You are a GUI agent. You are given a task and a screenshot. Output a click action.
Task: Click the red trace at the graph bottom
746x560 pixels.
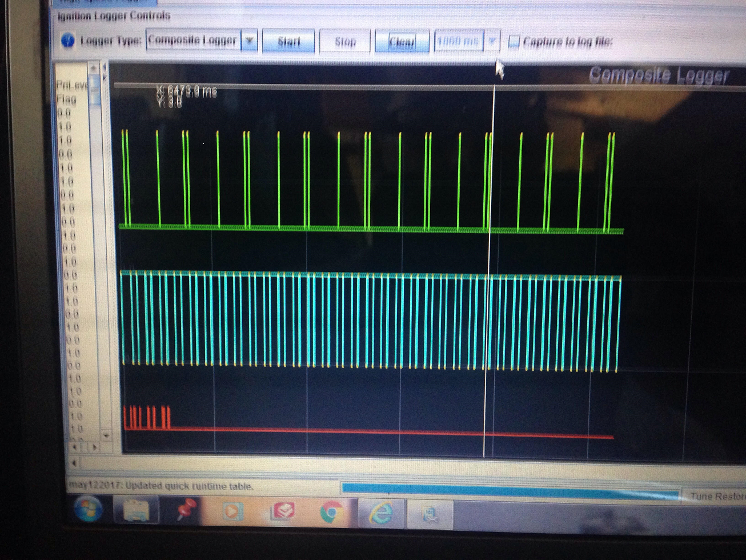click(368, 423)
